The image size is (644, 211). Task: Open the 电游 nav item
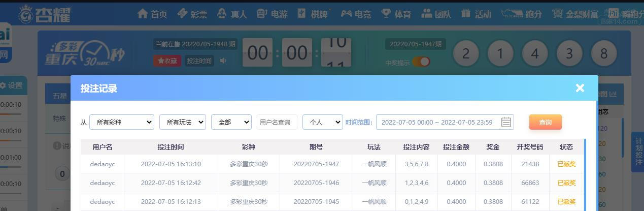pyautogui.click(x=272, y=14)
